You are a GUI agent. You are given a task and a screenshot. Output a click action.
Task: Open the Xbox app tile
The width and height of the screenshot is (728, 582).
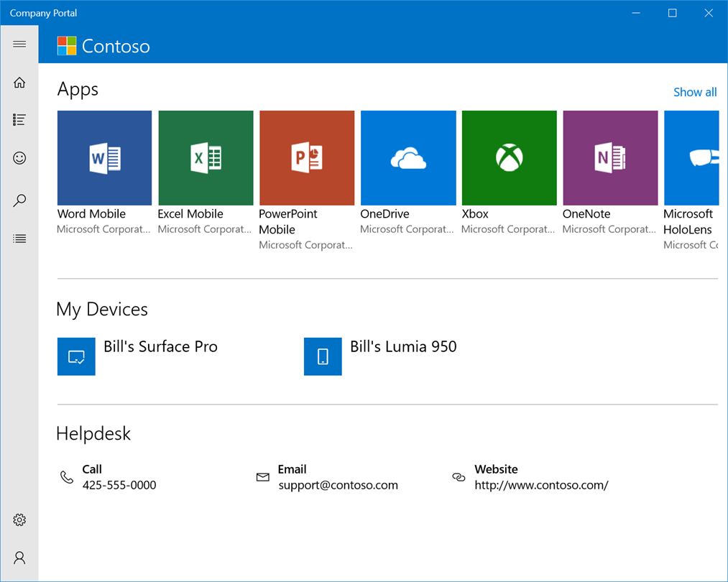[510, 158]
